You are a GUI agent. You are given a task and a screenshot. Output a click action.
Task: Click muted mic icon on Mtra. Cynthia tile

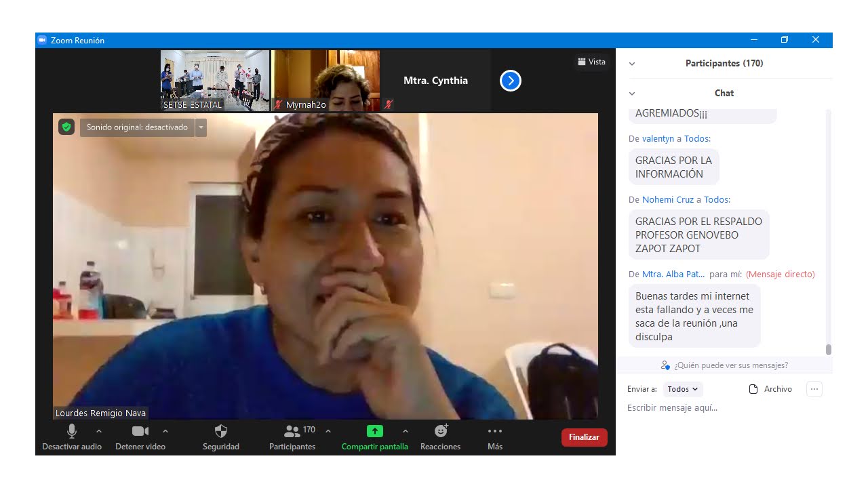(389, 104)
